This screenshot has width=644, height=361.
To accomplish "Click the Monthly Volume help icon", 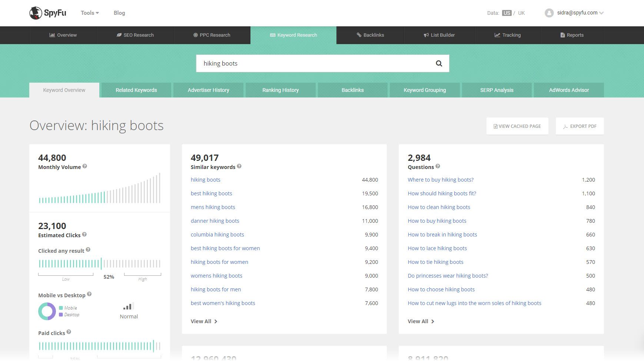I will click(x=85, y=166).
